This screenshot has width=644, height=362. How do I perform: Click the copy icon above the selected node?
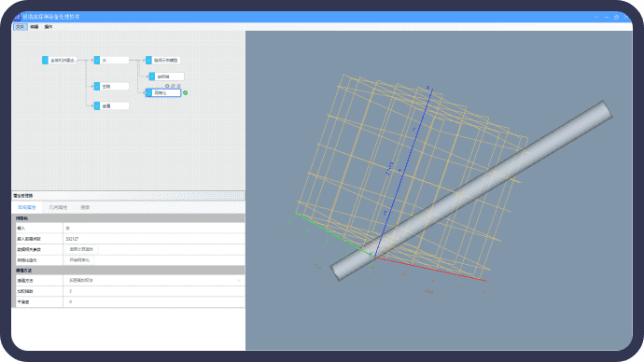tap(173, 86)
